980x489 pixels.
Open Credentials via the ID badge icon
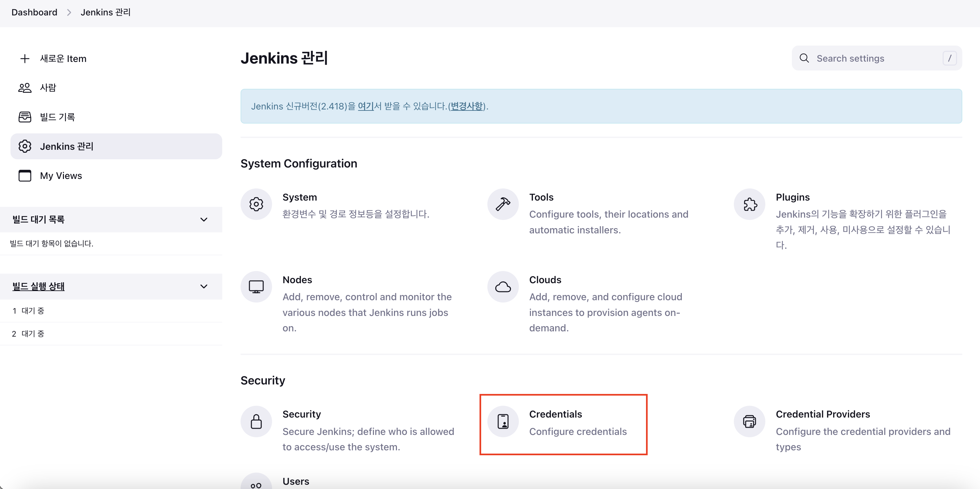(502, 421)
